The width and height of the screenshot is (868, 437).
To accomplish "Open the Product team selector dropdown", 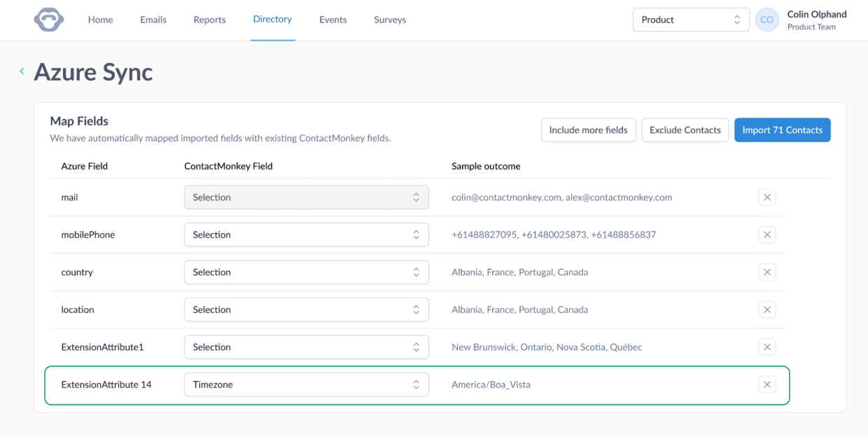I will tap(691, 20).
